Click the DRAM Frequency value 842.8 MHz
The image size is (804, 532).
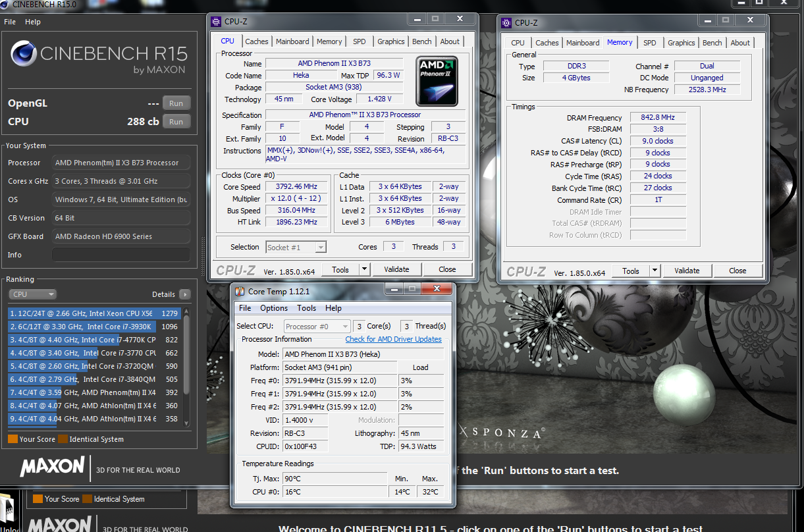(x=658, y=118)
